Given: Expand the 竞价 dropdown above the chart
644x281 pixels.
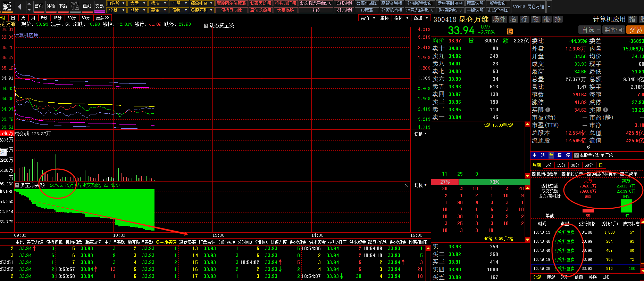Looking at the screenshot, I should pyautogui.click(x=368, y=18).
